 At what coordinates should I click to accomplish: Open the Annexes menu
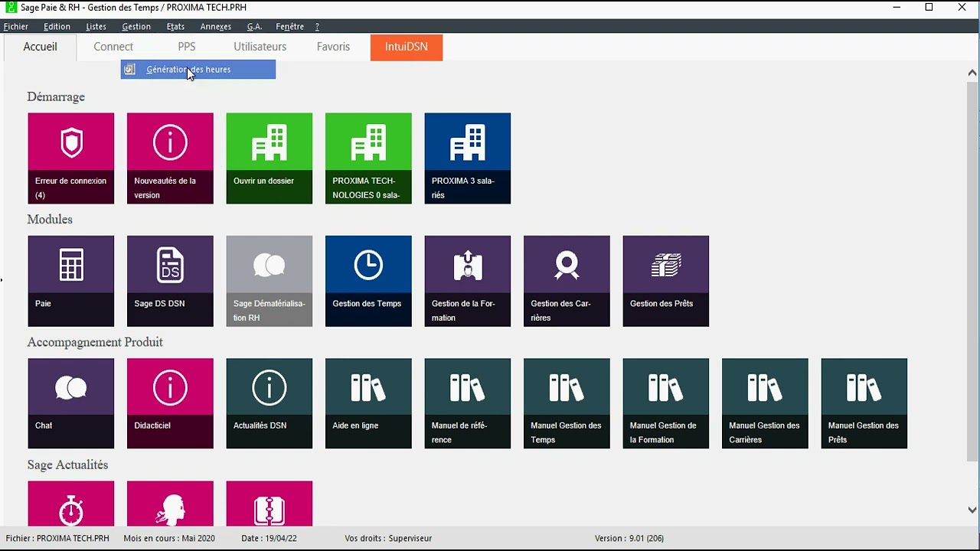(215, 27)
